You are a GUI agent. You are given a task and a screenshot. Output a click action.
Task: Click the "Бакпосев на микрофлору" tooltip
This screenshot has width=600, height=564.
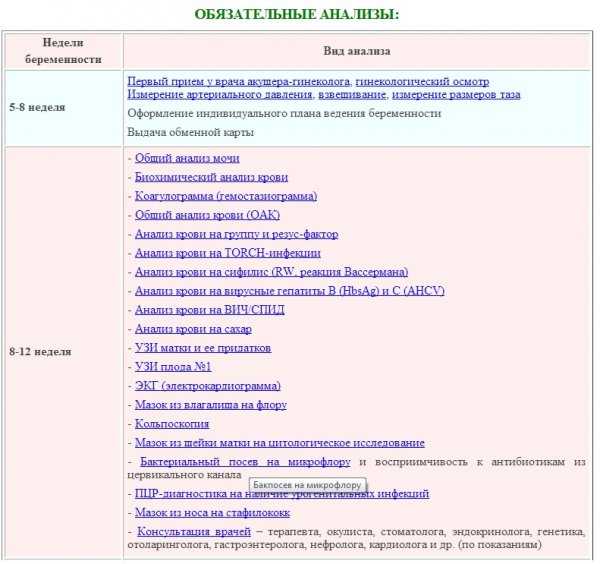pyautogui.click(x=307, y=485)
